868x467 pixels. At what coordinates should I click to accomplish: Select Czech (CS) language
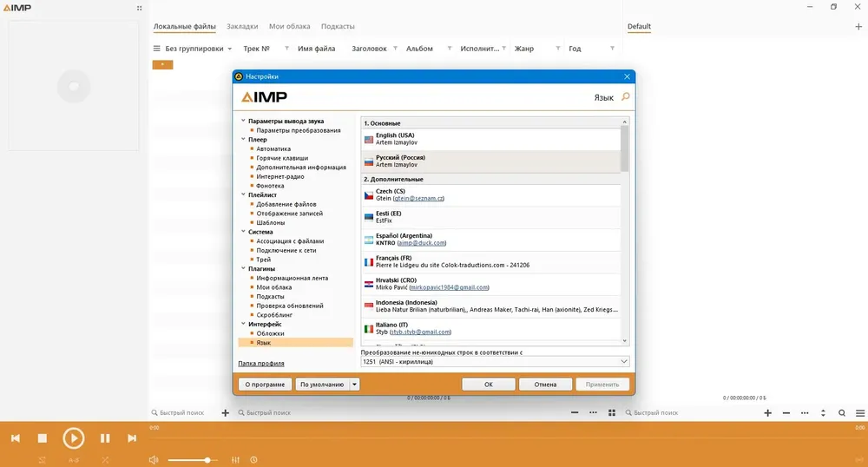pyautogui.click(x=491, y=195)
